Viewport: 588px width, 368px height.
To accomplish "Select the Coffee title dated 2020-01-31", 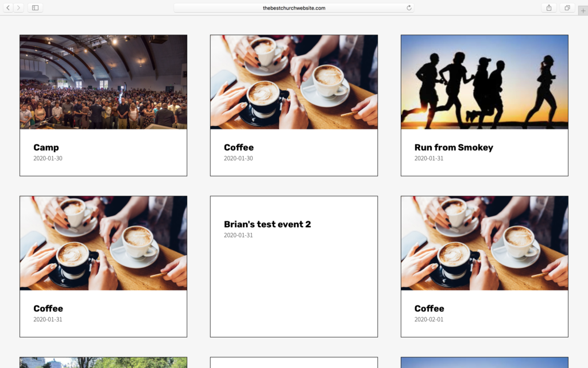I will (x=48, y=308).
